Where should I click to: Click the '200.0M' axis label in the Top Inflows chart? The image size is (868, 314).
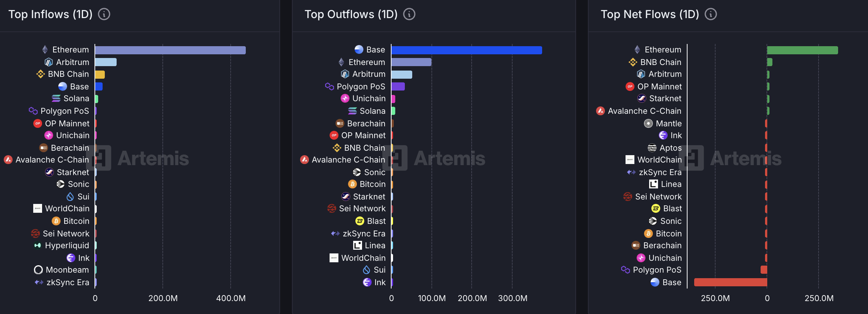[163, 298]
